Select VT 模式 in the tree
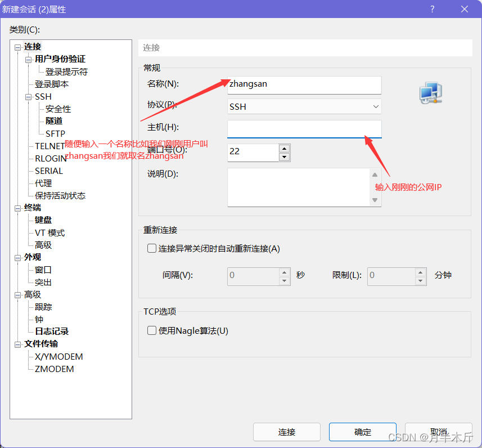This screenshot has width=482, height=448. point(50,232)
